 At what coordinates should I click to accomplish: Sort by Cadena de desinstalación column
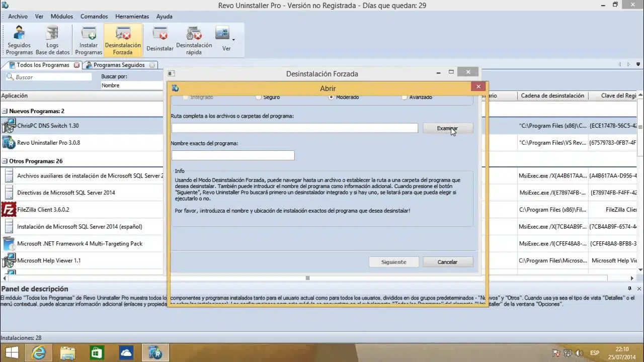(552, 96)
